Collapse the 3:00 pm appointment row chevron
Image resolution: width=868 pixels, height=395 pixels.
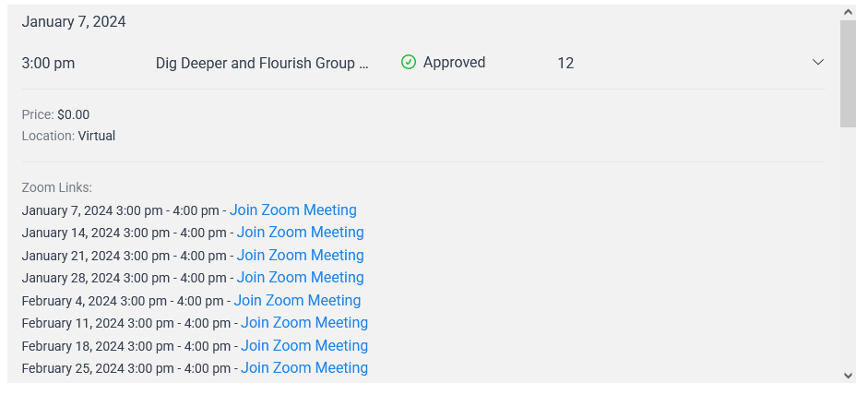pyautogui.click(x=817, y=62)
